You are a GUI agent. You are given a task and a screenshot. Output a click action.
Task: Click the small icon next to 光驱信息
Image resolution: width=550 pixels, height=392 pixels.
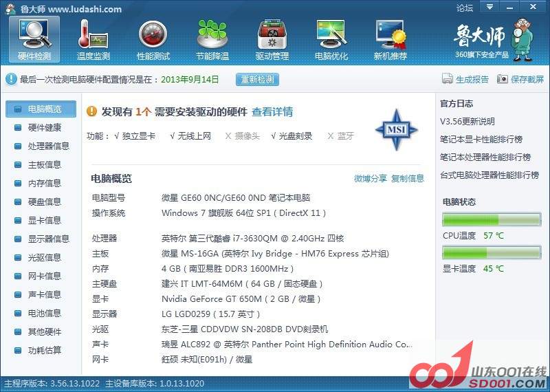coord(18,258)
